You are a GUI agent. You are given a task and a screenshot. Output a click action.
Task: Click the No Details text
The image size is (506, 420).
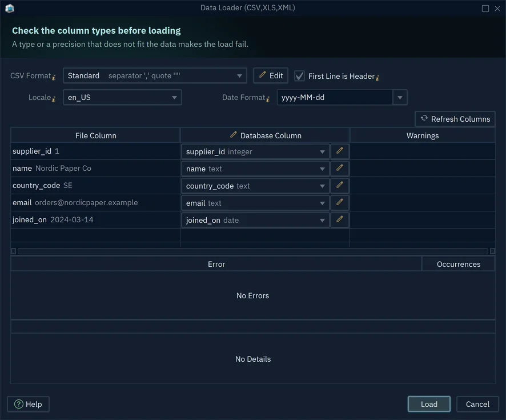coord(253,359)
